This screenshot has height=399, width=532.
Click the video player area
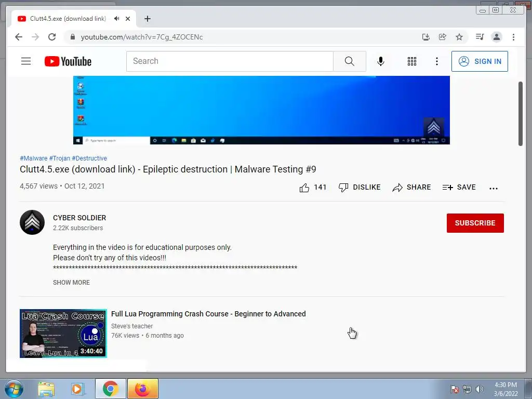point(261,110)
